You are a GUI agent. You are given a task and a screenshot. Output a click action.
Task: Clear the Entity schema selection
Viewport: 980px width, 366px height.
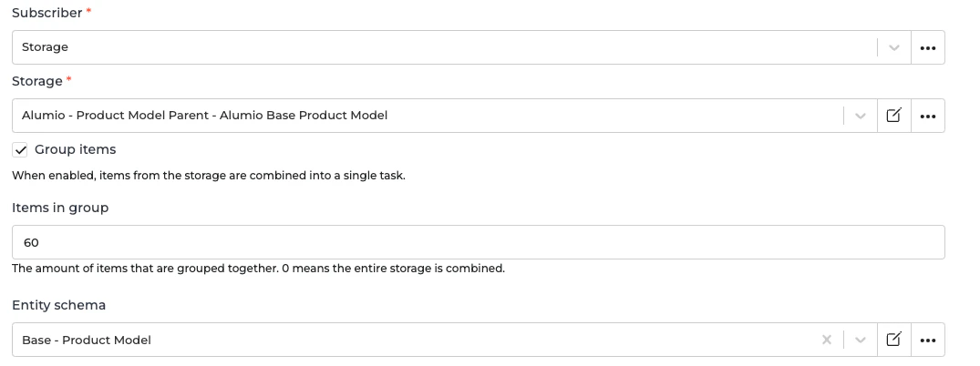point(827,340)
